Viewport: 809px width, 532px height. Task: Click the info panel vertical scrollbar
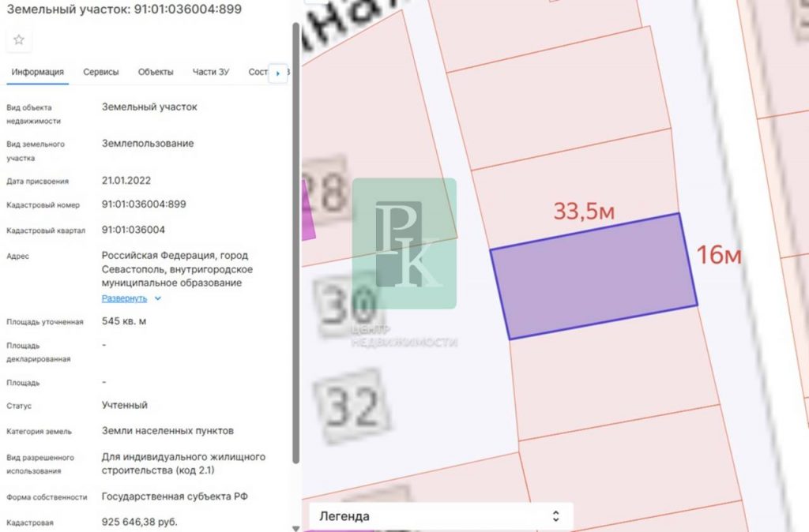pos(296,237)
